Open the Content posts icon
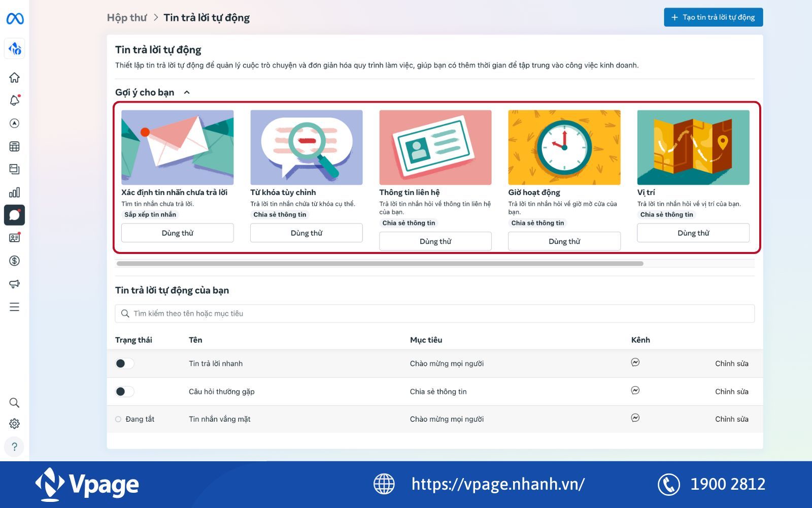The width and height of the screenshot is (812, 508). (x=14, y=169)
